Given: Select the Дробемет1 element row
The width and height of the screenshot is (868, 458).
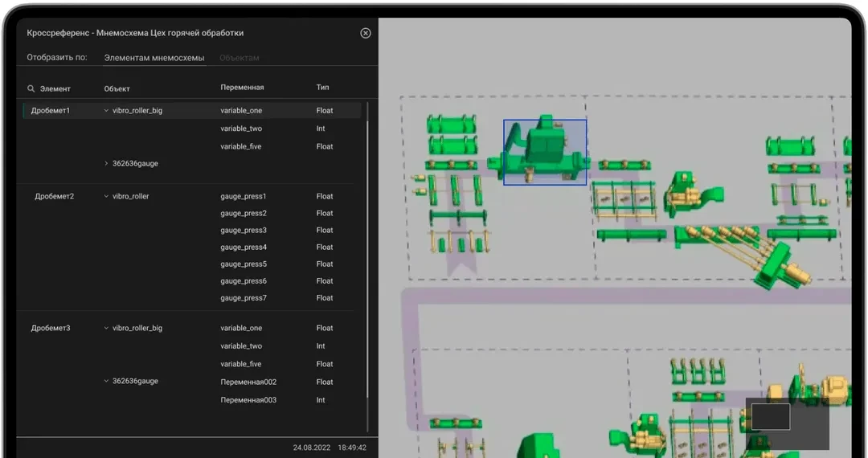Looking at the screenshot, I should coord(192,111).
